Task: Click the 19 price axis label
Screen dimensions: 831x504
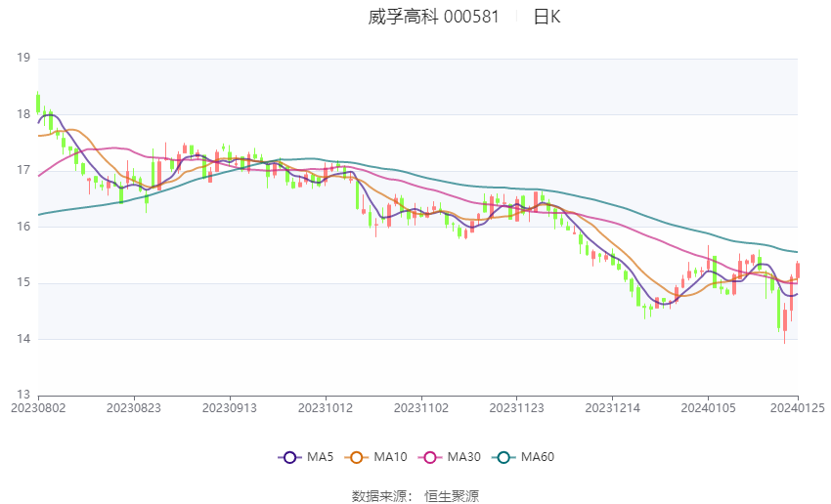Action: click(x=23, y=58)
